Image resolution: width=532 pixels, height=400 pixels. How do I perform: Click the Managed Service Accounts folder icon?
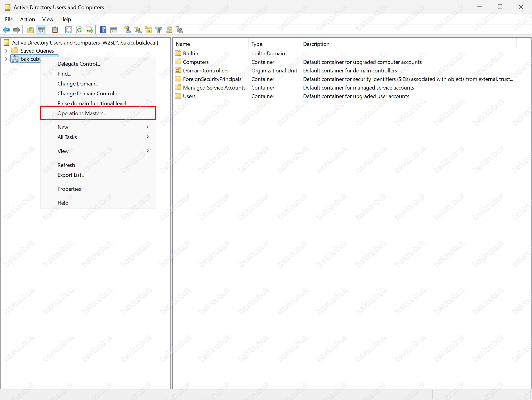(178, 87)
